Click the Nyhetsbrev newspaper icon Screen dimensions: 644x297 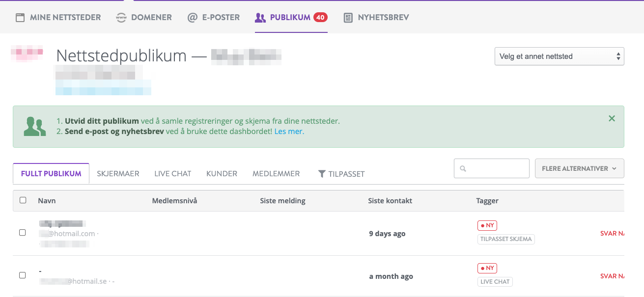[348, 18]
